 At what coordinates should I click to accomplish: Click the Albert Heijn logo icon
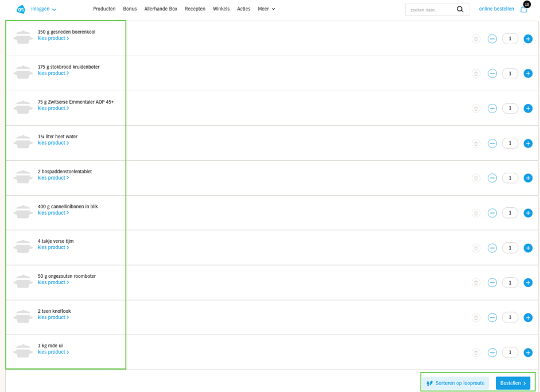pyautogui.click(x=21, y=9)
